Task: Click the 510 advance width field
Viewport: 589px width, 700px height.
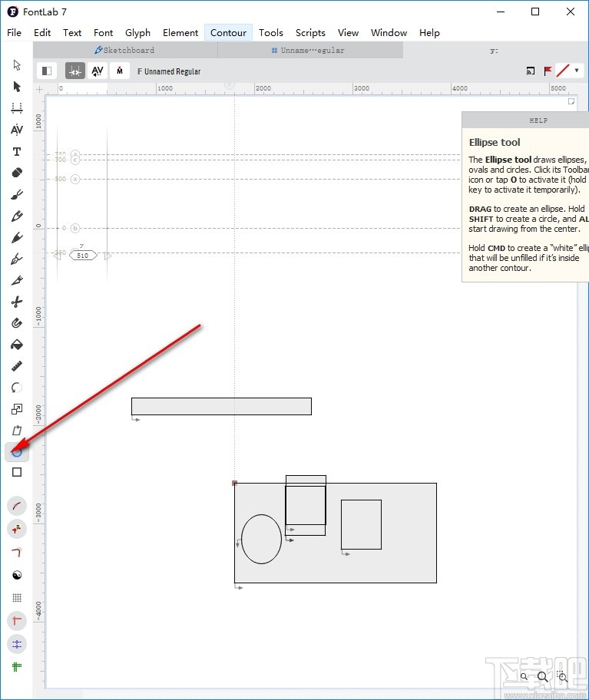Action: coord(83,256)
